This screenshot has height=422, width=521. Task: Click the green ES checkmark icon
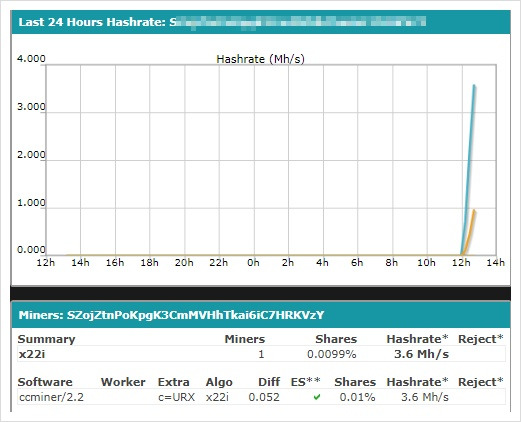click(317, 397)
